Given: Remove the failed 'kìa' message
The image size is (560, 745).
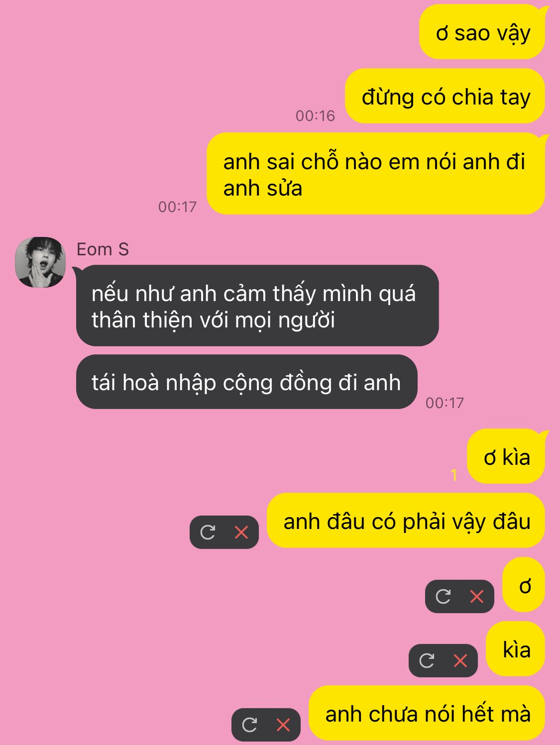Looking at the screenshot, I should click(x=461, y=660).
